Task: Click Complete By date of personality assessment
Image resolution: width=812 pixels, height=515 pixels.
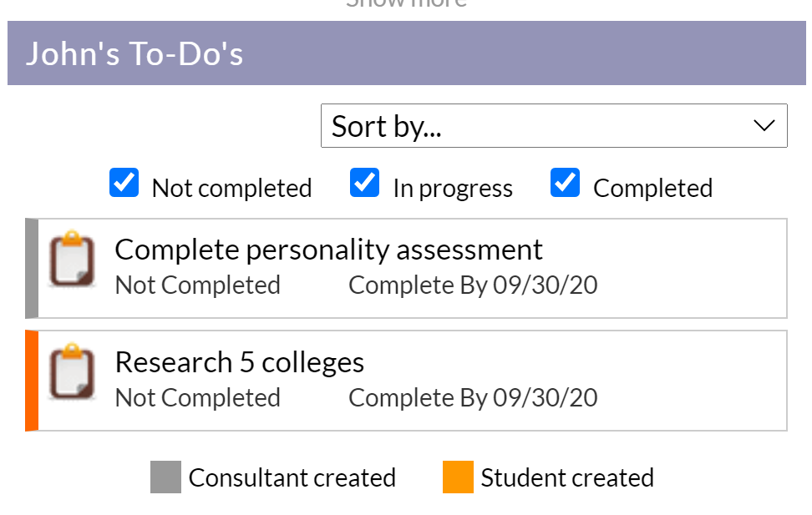Action: (x=473, y=285)
